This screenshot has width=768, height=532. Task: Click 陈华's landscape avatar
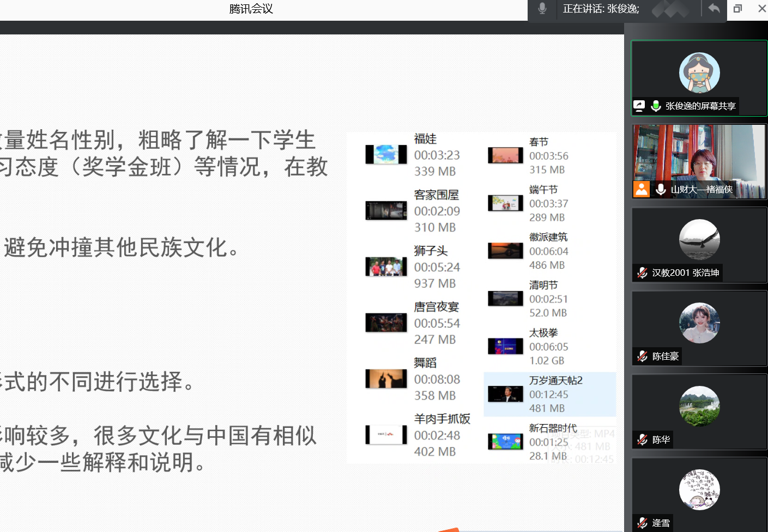(x=699, y=406)
